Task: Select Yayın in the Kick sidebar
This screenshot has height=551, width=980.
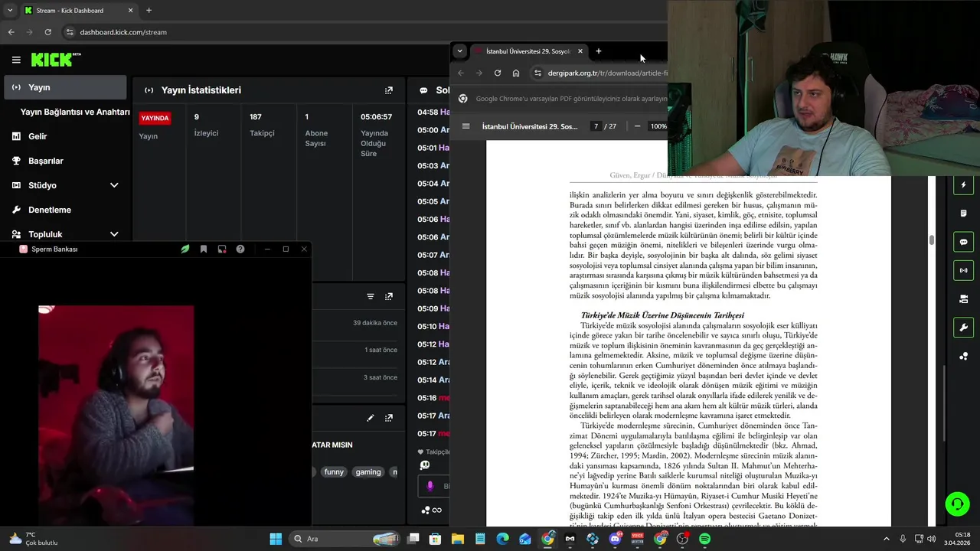Action: (x=65, y=87)
